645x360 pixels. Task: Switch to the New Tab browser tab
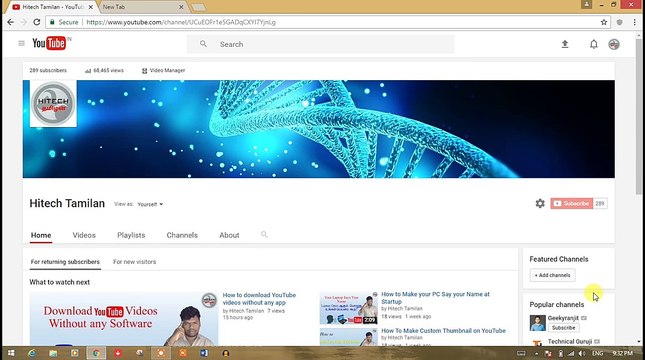coord(140,7)
